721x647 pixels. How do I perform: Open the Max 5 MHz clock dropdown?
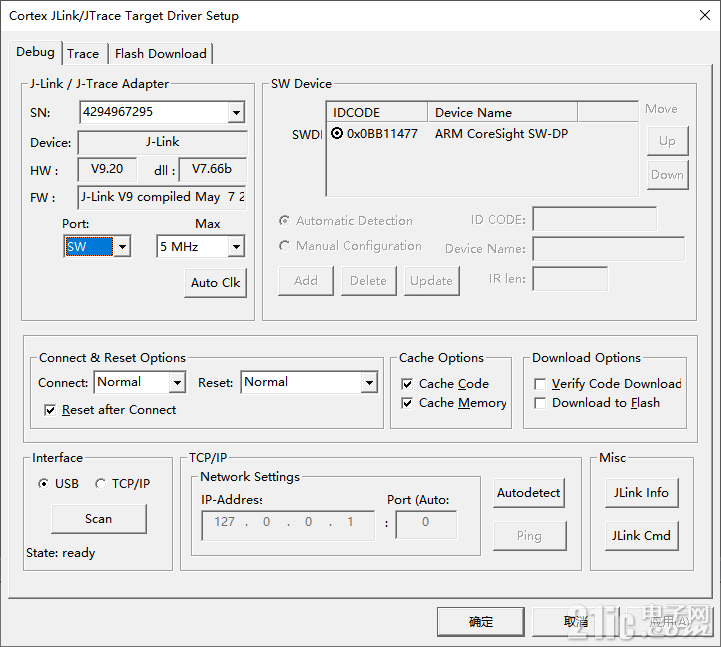tap(236, 246)
